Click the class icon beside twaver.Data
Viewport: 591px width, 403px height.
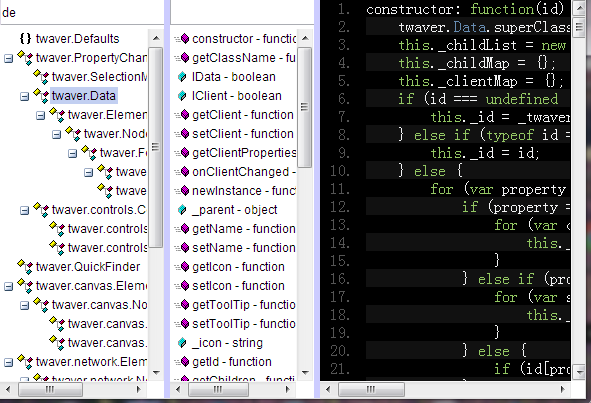(41, 96)
